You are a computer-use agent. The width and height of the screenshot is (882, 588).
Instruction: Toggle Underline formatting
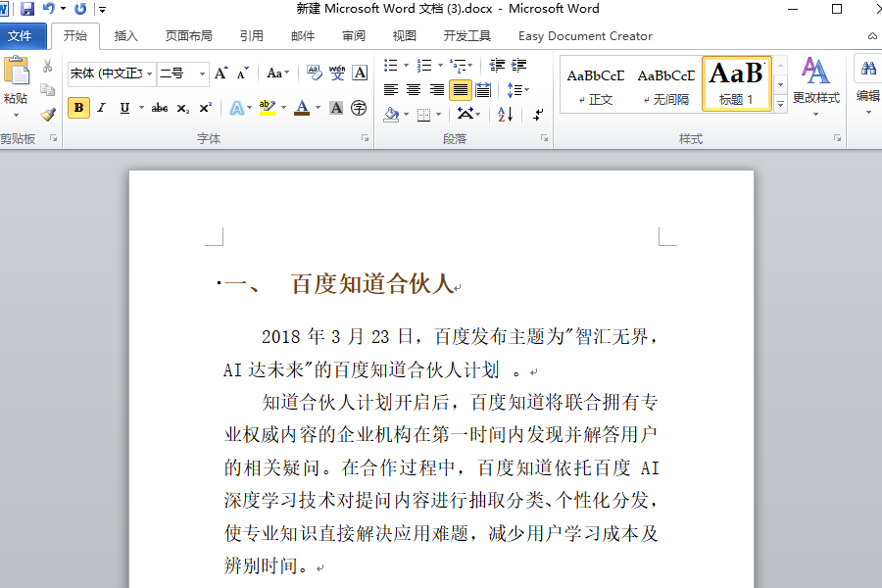(x=124, y=108)
